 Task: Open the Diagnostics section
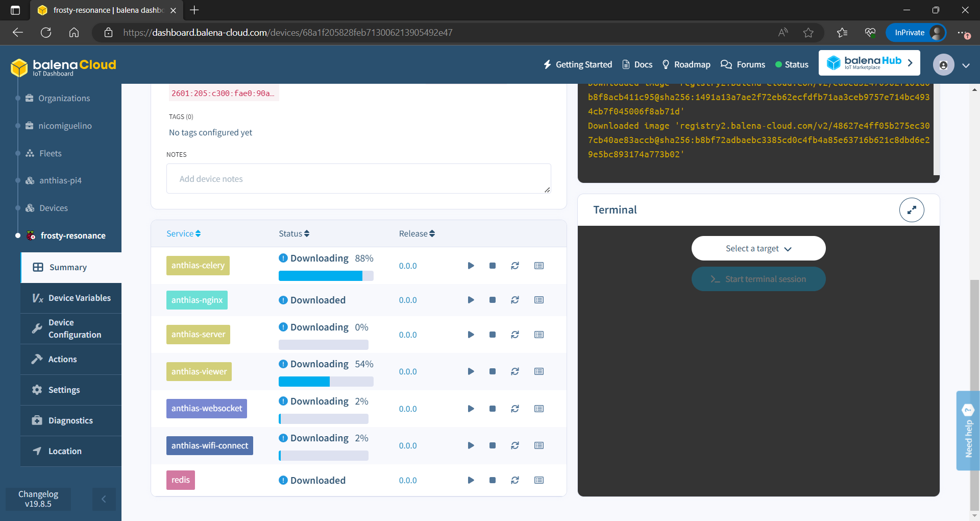point(71,420)
